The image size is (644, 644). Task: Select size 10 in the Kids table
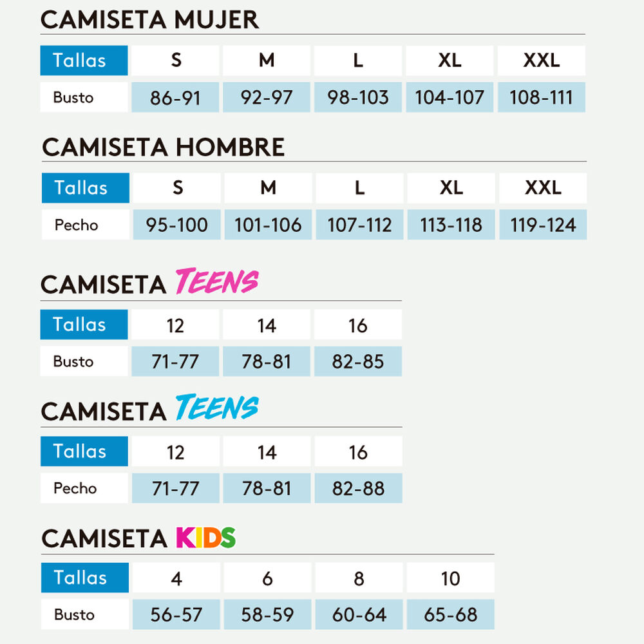[x=451, y=578]
